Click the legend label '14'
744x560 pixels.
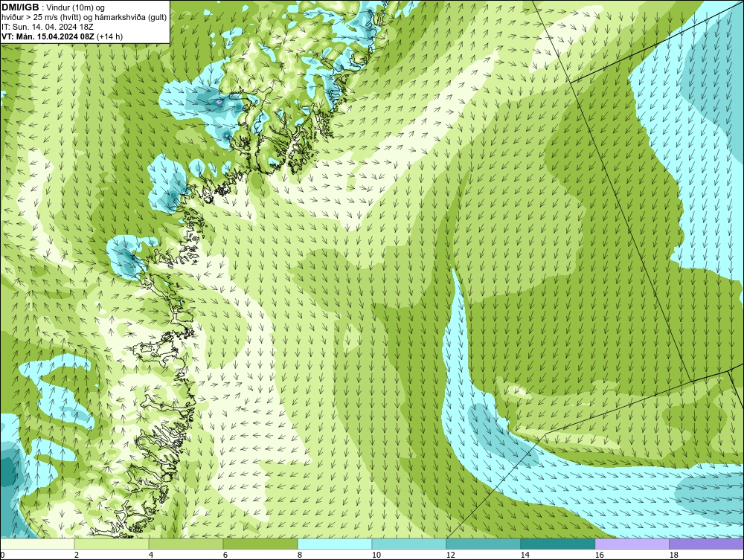click(525, 555)
